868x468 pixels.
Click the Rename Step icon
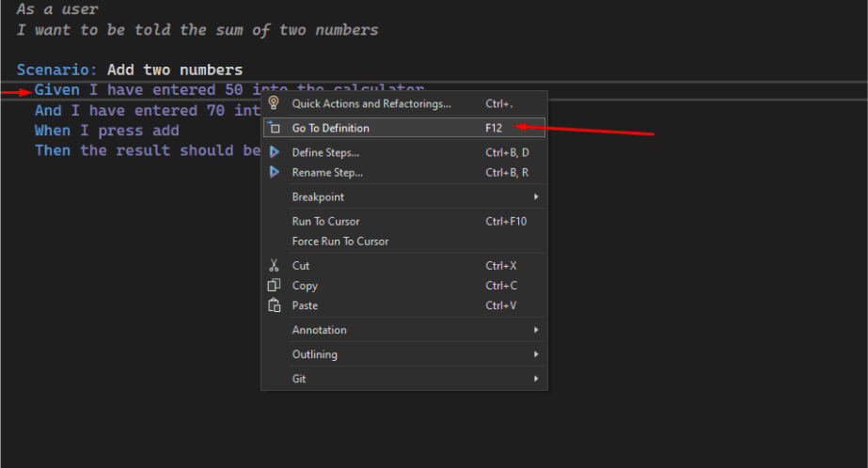[x=274, y=172]
